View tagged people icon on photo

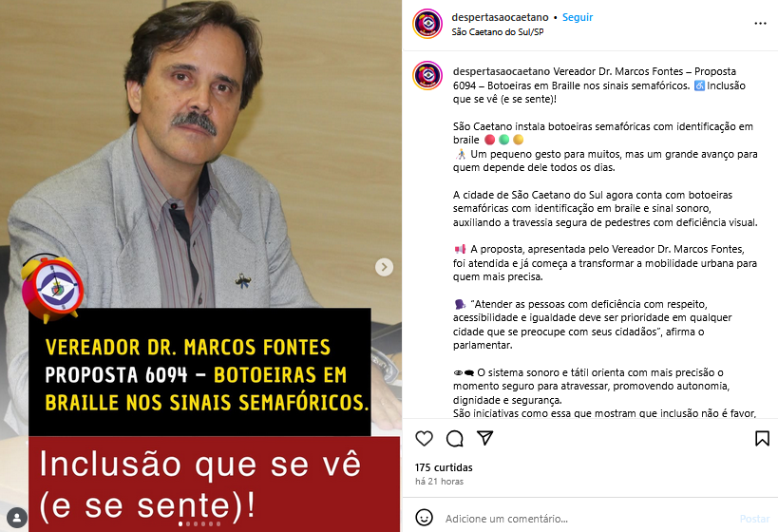(17, 518)
